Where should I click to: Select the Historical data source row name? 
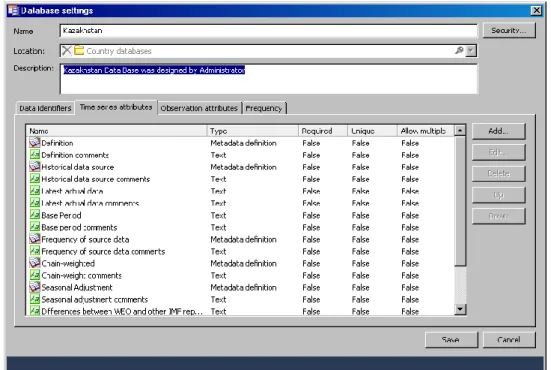click(78, 167)
